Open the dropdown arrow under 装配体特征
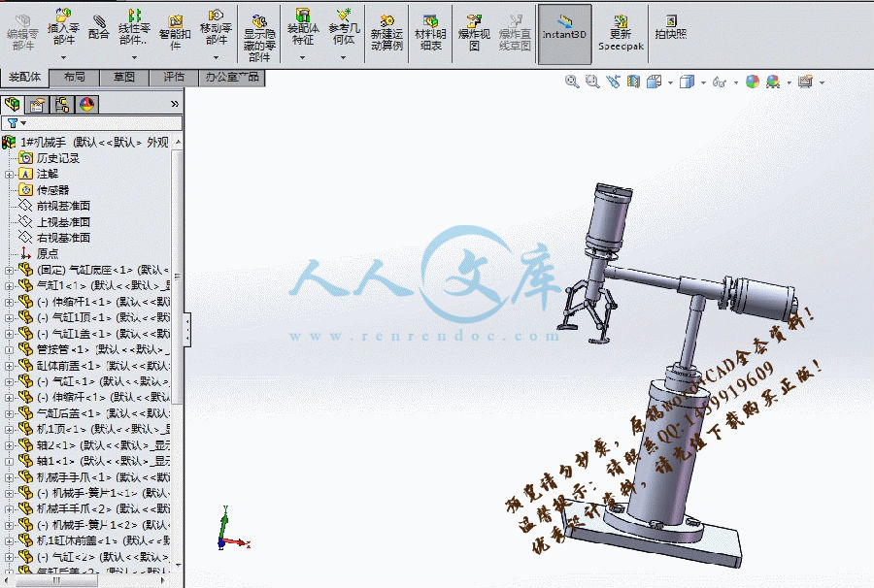Image resolution: width=874 pixels, height=588 pixels. (x=303, y=57)
